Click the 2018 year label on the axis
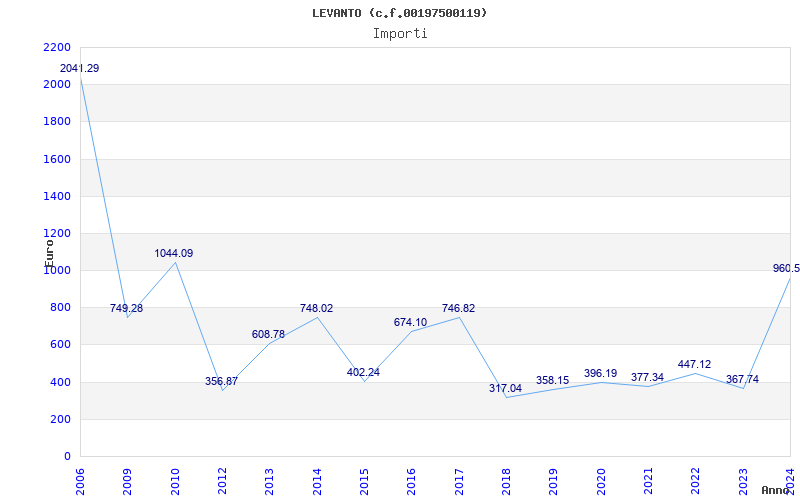800x500 pixels. pos(506,482)
